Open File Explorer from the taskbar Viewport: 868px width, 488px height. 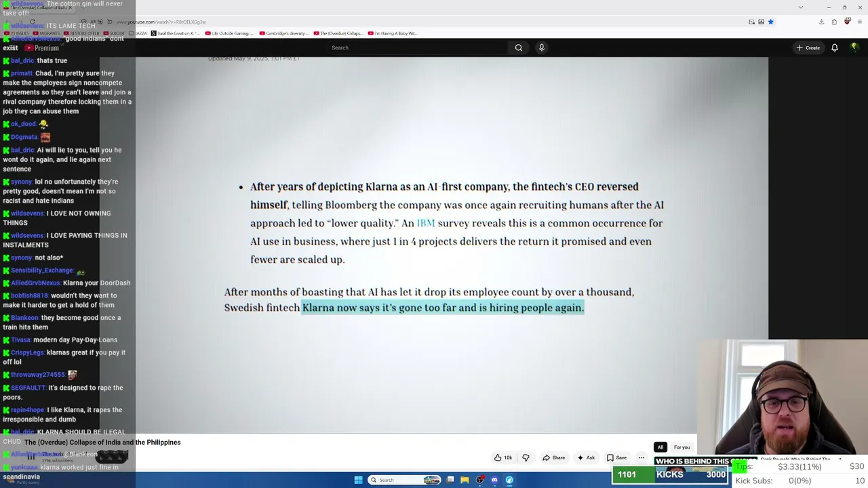465,480
